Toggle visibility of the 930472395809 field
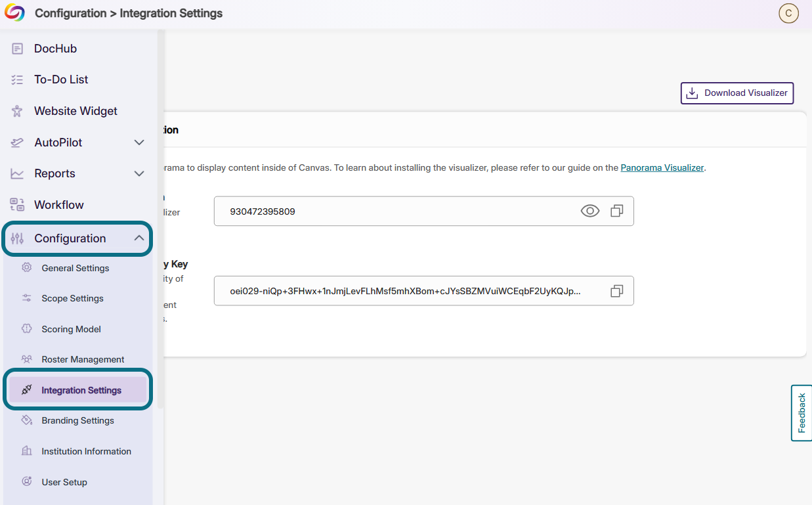Viewport: 812px width, 505px height. [x=590, y=211]
